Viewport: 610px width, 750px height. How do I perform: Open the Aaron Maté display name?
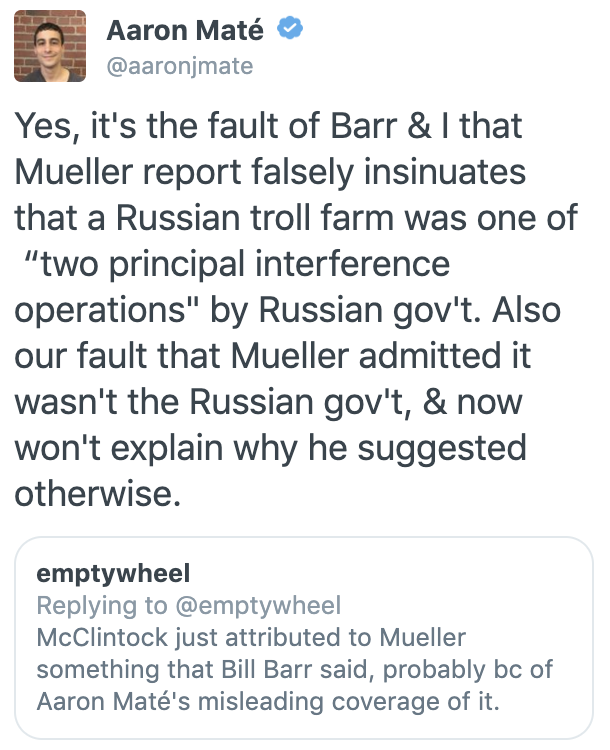point(185,30)
